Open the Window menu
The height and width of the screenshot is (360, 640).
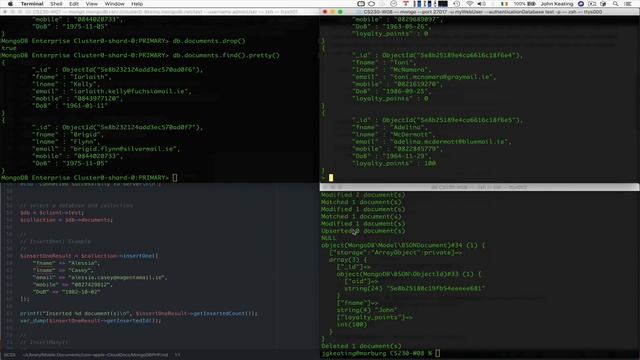(114, 4)
